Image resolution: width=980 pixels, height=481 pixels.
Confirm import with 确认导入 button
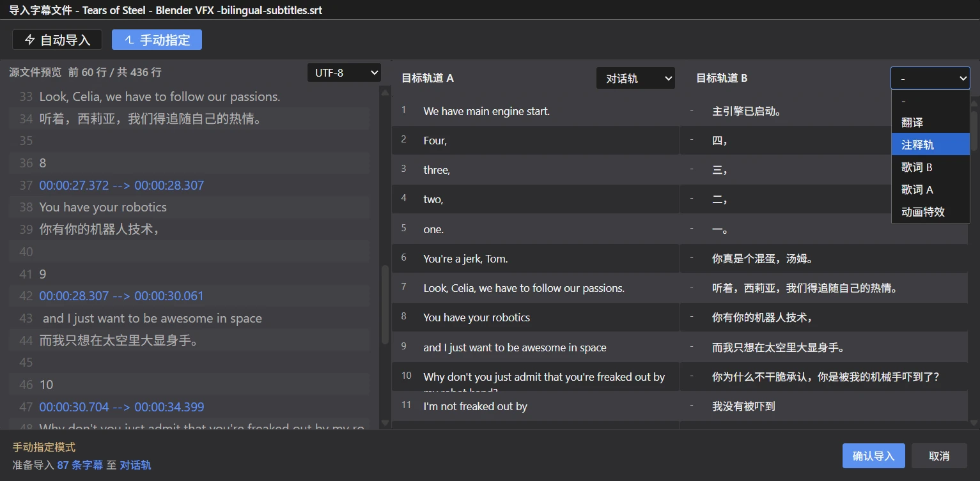[873, 456]
